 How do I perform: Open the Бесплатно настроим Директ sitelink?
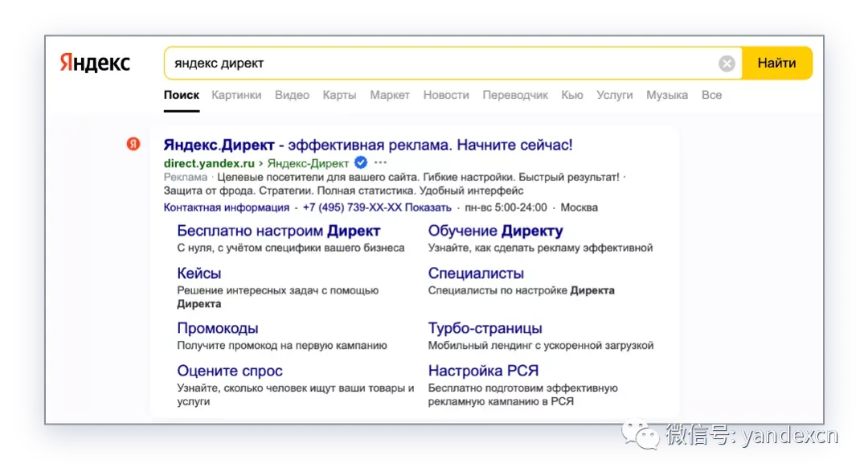(278, 232)
